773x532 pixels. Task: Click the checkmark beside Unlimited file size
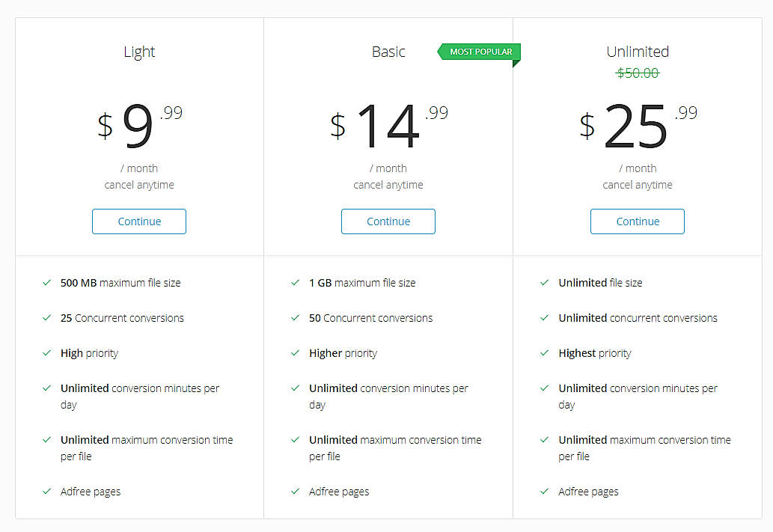(545, 283)
